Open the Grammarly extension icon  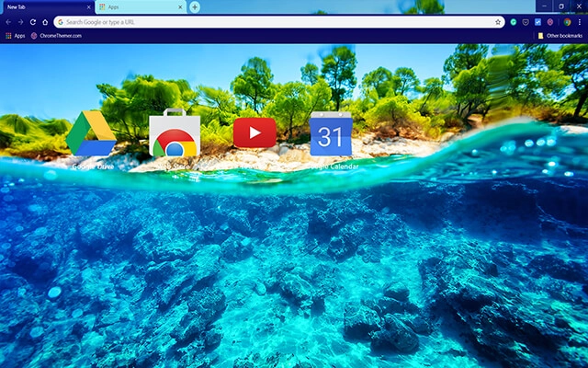click(x=514, y=22)
